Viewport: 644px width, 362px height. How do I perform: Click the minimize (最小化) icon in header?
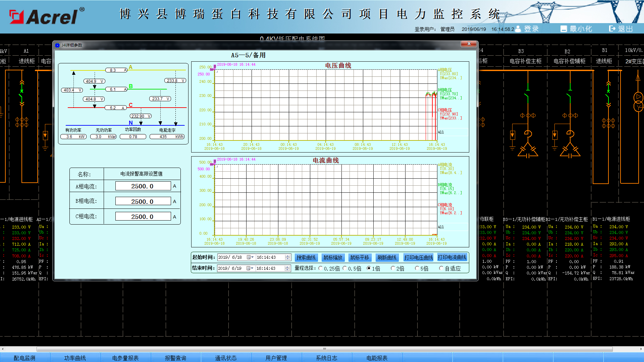(x=564, y=29)
